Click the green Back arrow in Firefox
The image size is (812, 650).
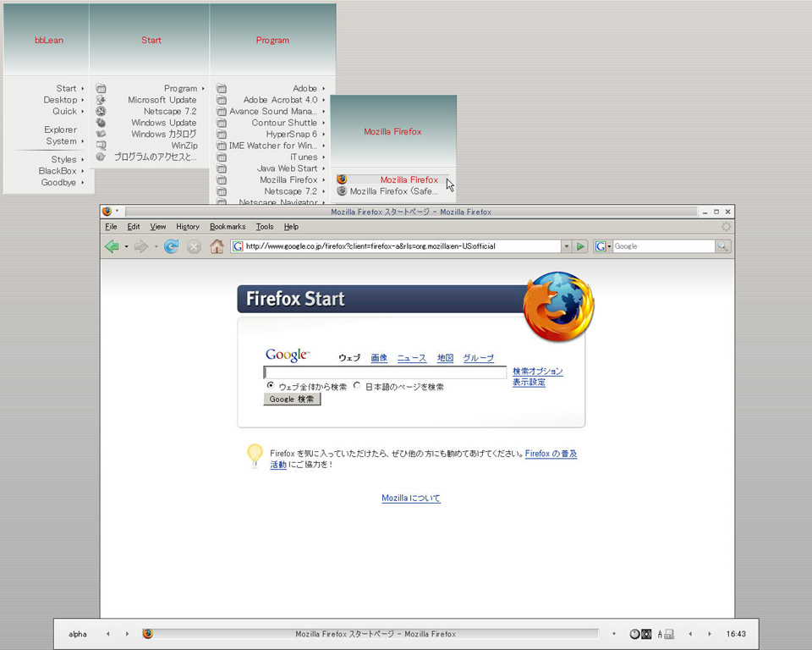112,246
